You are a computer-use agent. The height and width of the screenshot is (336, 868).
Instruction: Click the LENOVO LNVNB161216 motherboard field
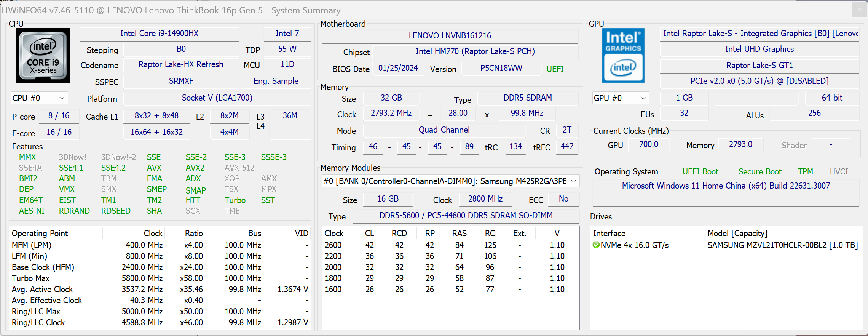[450, 36]
